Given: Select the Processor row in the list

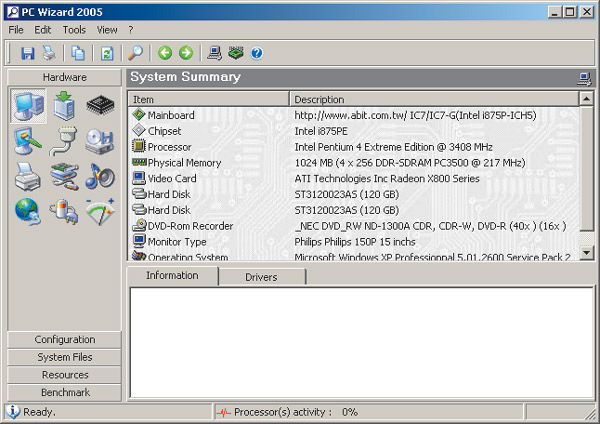Looking at the screenshot, I should (354, 147).
